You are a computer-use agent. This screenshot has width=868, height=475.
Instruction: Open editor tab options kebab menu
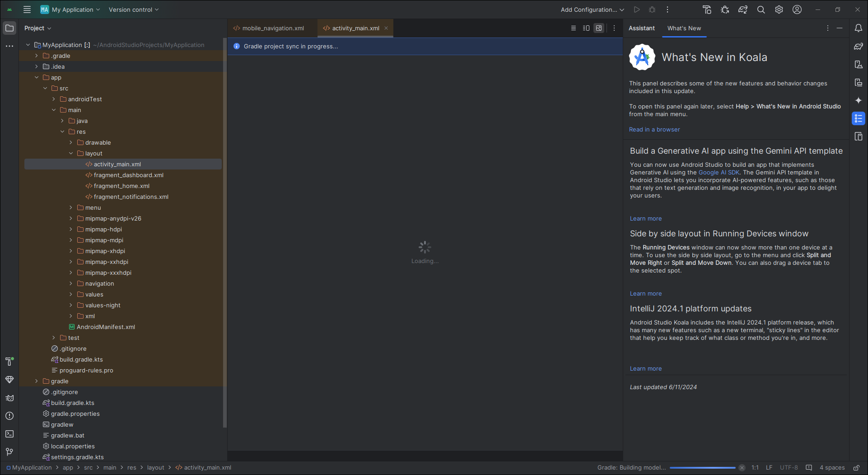click(x=614, y=28)
